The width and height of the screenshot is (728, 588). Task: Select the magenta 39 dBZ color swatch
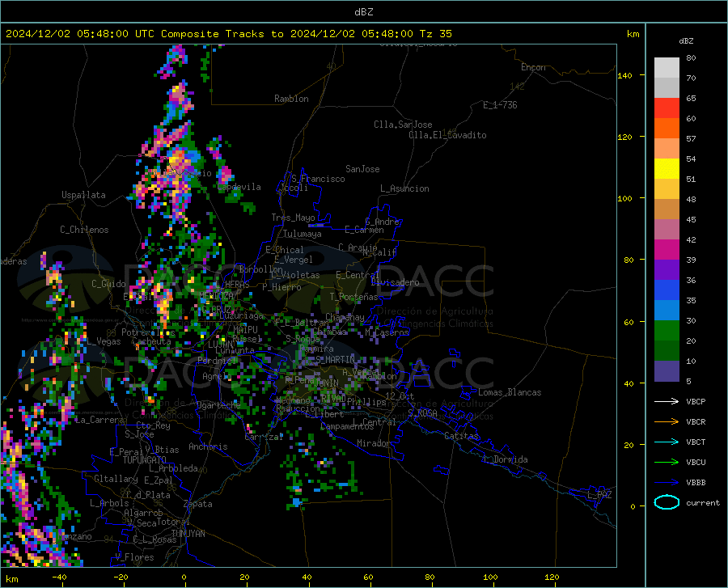[x=667, y=250]
